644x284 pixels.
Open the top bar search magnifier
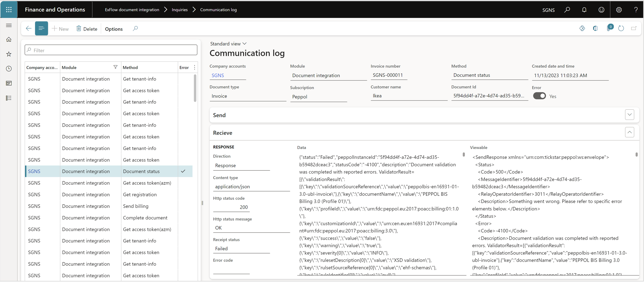(567, 10)
